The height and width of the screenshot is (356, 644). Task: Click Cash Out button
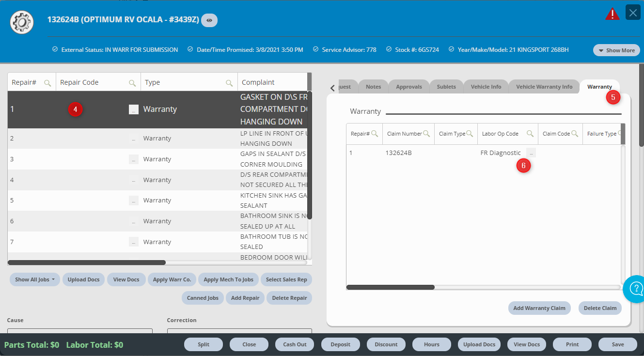[x=295, y=344]
